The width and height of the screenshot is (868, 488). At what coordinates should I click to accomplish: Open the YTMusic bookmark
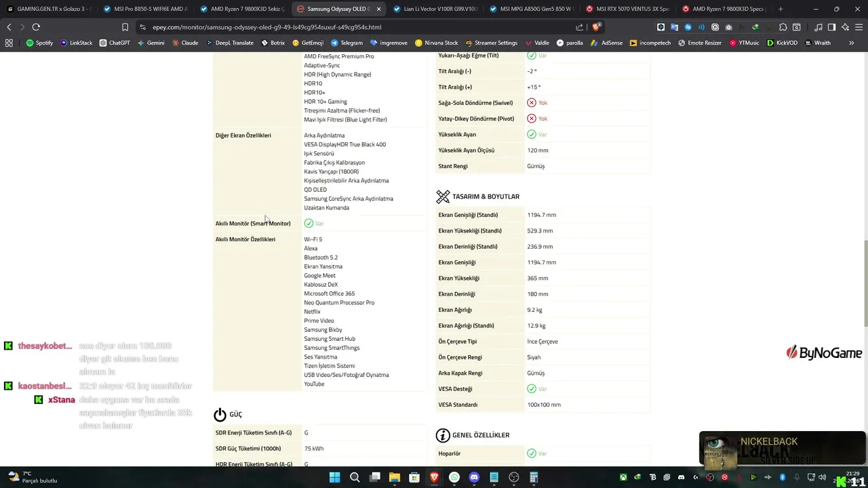745,43
